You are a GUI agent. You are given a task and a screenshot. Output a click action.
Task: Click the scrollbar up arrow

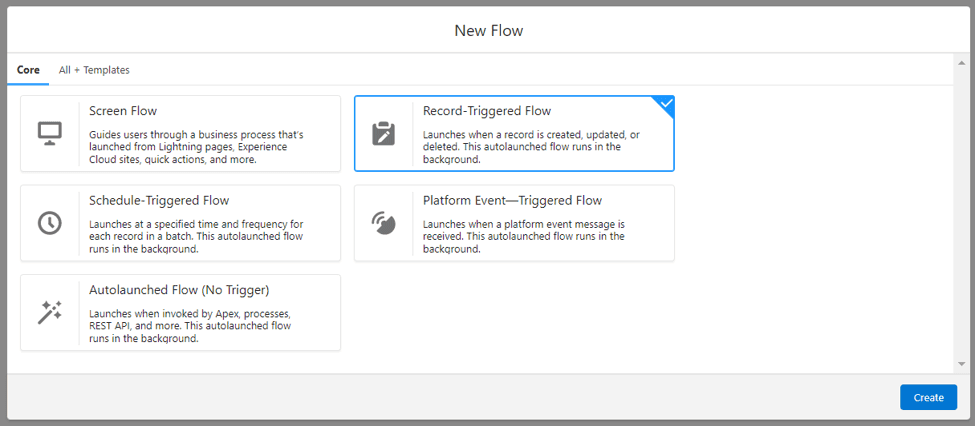961,63
